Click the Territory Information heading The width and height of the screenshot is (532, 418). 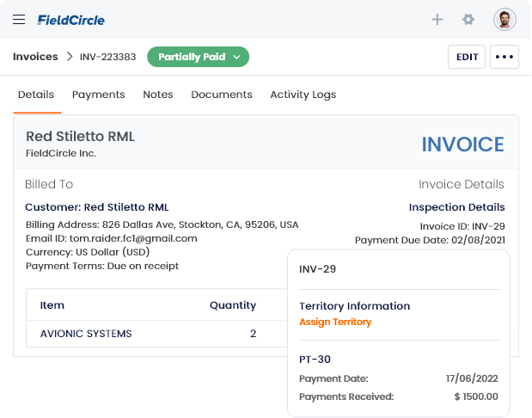[x=355, y=306]
